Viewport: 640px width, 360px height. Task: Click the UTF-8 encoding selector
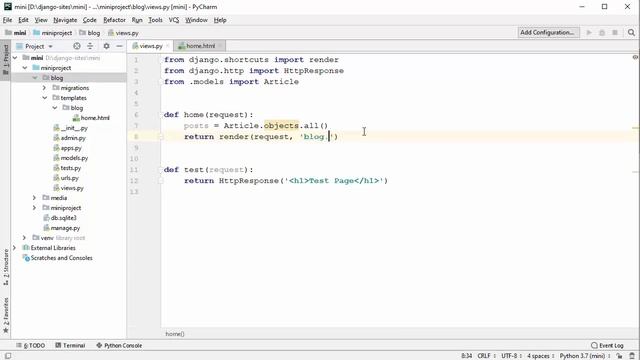511,356
